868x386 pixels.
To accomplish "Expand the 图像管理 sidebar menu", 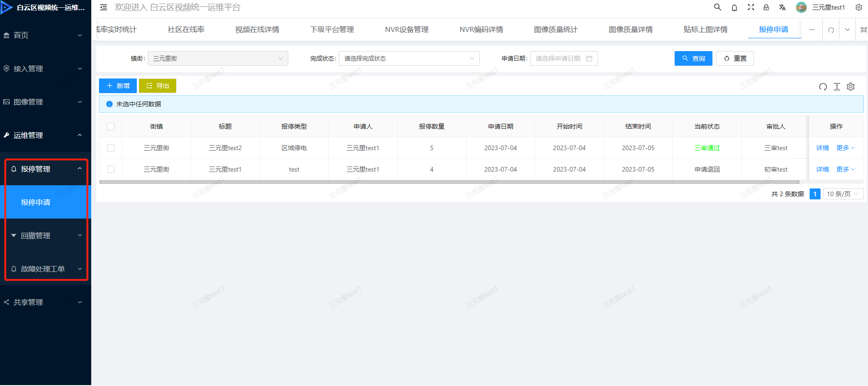I will pyautogui.click(x=46, y=102).
